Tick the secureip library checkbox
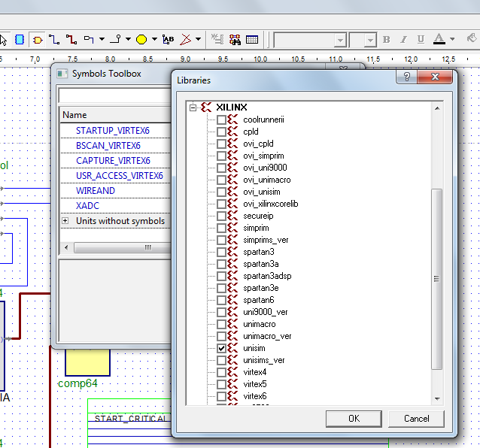480x448 pixels. 221,216
